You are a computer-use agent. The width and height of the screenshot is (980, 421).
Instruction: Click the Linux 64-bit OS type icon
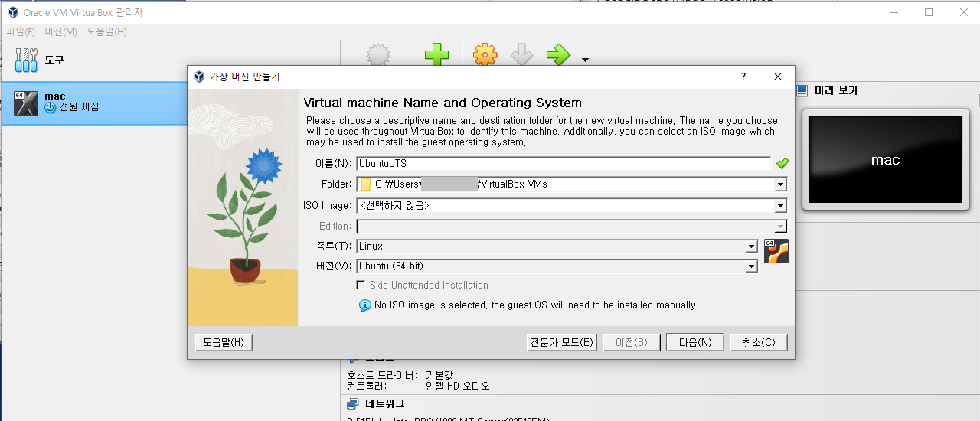click(776, 251)
